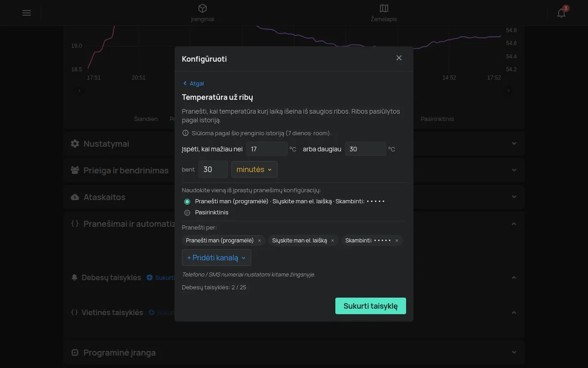Click the Prieiga ir bendrinimas users icon

[75, 170]
